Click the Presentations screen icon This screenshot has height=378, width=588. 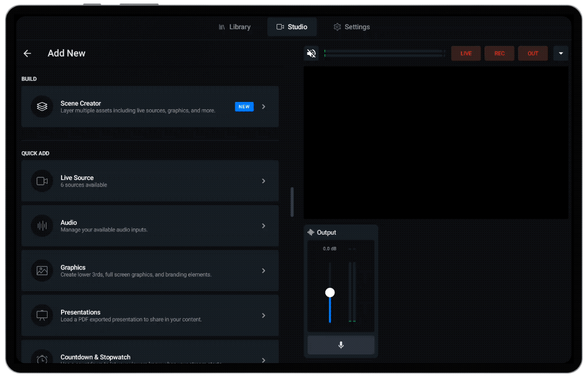click(x=42, y=315)
